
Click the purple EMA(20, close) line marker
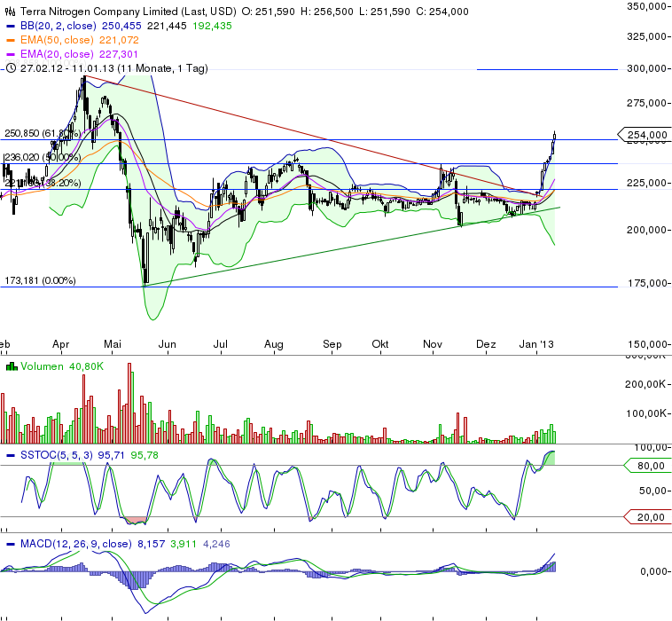pyautogui.click(x=11, y=53)
